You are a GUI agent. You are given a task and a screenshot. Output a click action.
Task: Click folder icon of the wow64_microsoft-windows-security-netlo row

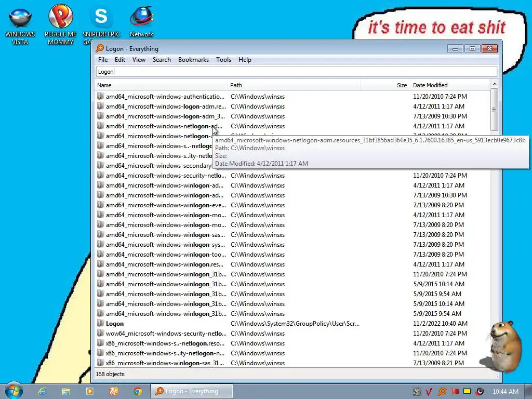[x=100, y=333]
